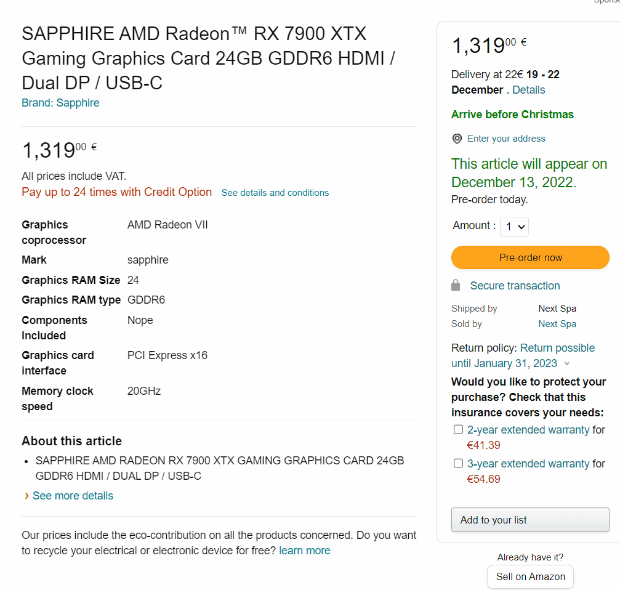Click the learn more recycling link
The image size is (620, 590).
[x=304, y=550]
